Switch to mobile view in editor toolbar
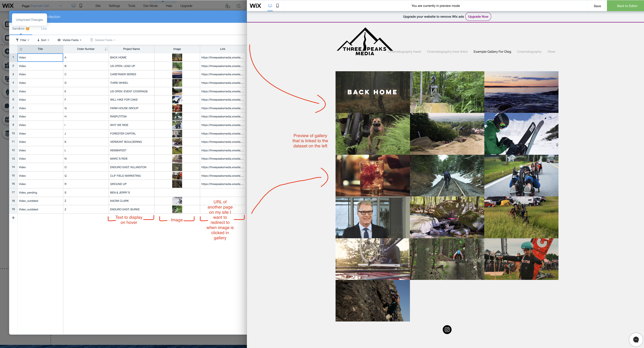Viewport: 644px width, 348px height. [81, 6]
